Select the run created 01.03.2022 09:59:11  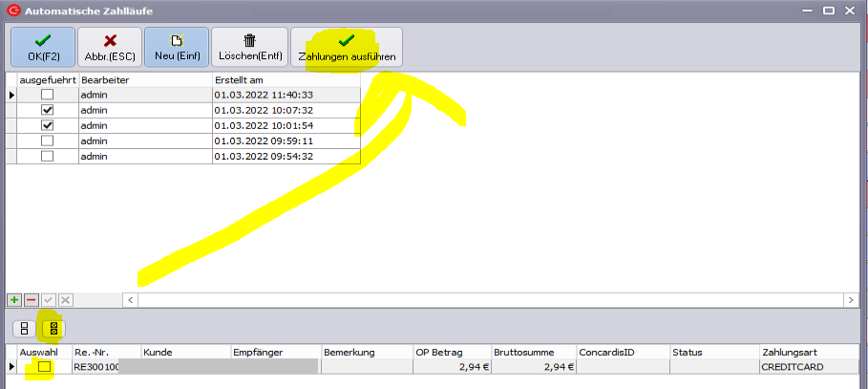click(x=286, y=140)
